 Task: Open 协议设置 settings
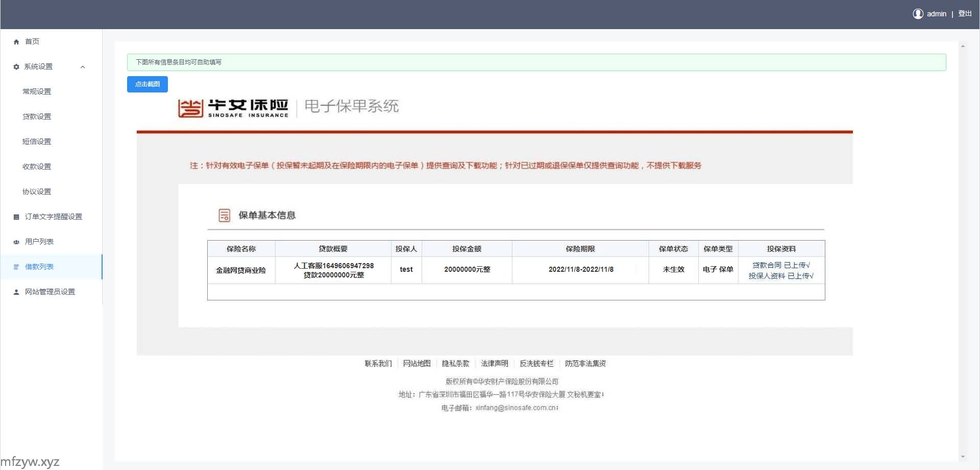point(37,192)
